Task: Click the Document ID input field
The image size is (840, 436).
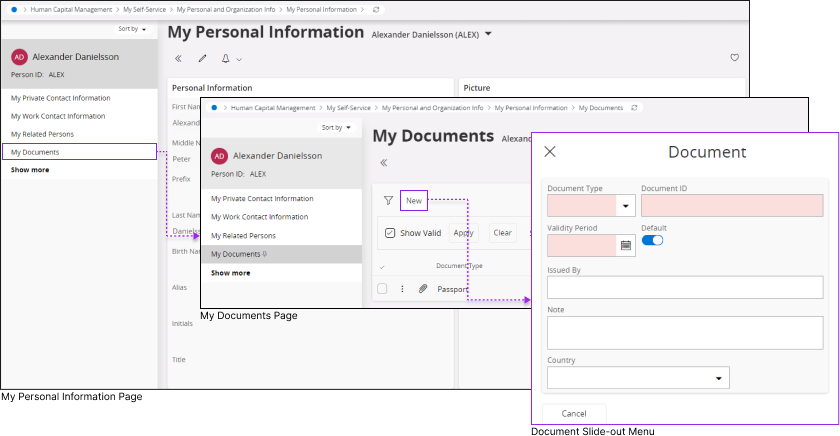Action: point(731,206)
